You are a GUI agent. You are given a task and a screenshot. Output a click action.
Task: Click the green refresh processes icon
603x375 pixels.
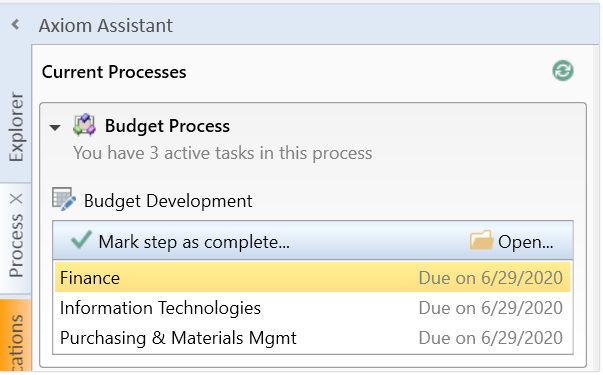[563, 71]
